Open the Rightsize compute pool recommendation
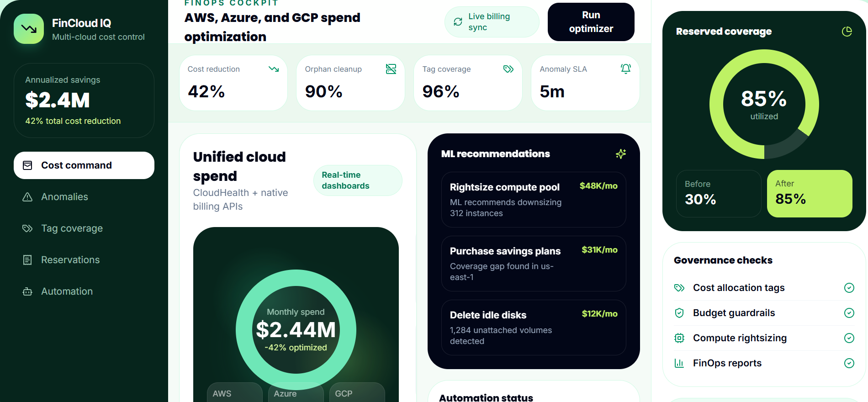Image resolution: width=868 pixels, height=402 pixels. [534, 200]
